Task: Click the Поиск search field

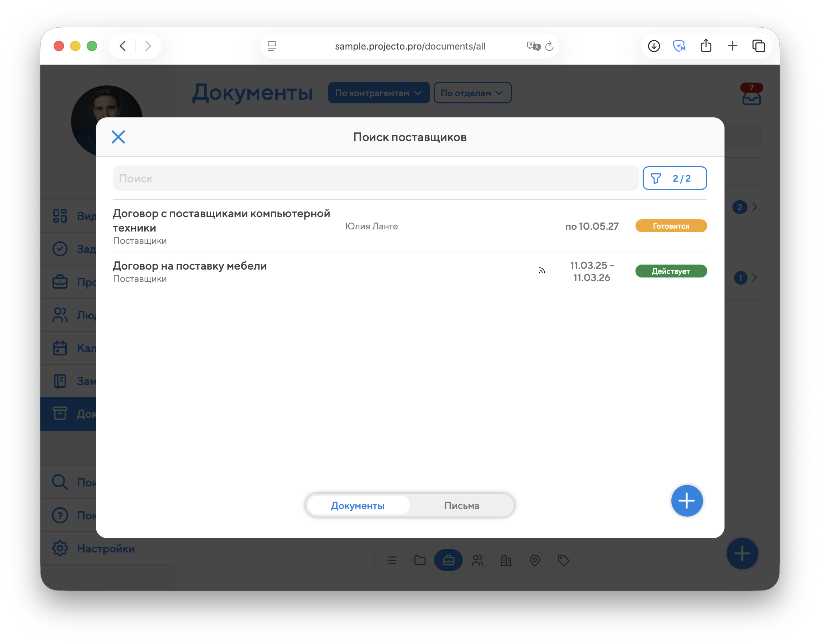Action: 375,178
